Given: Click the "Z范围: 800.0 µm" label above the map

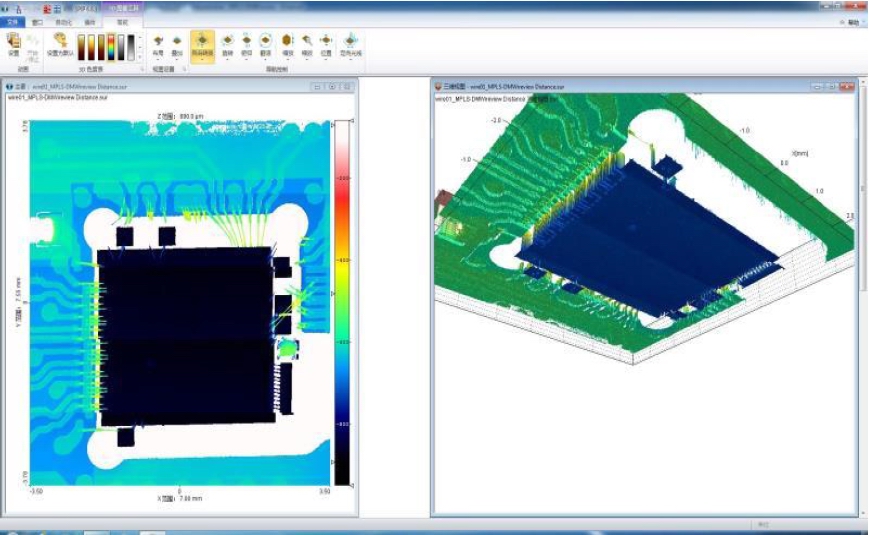Looking at the screenshot, I should click(181, 116).
